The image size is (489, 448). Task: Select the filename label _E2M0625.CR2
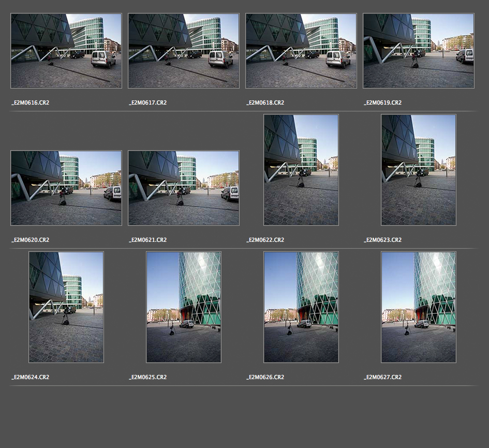click(x=148, y=378)
